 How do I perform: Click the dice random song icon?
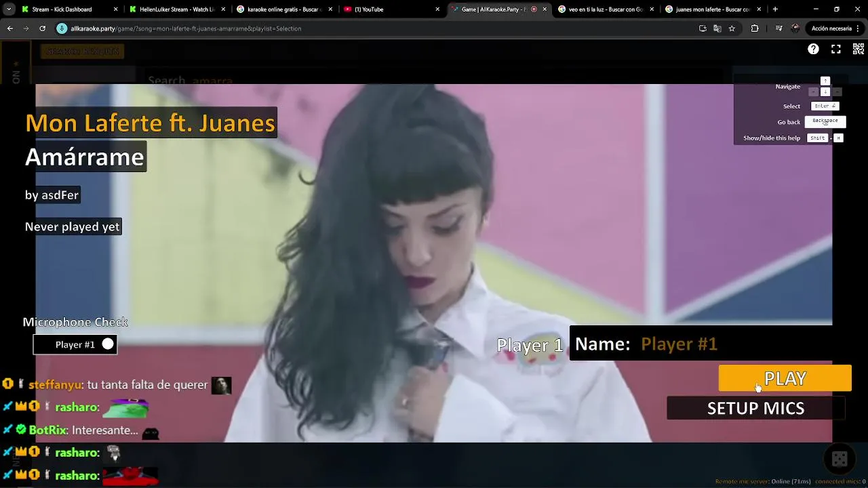click(x=840, y=460)
